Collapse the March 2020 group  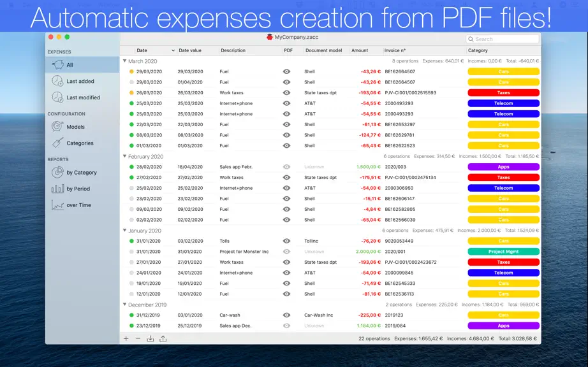[x=125, y=61]
